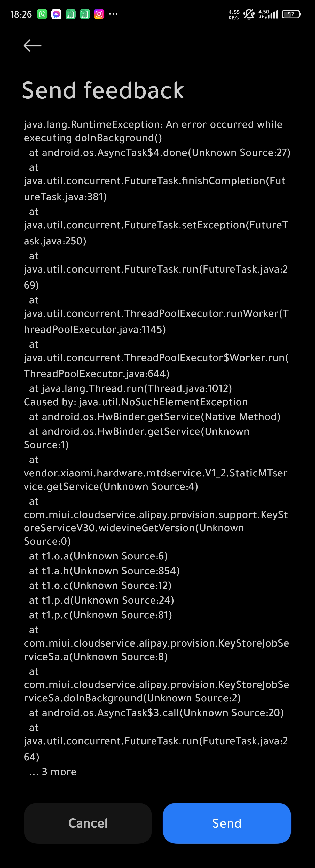
Task: Tap the three-dots more notifications indicator
Action: [x=113, y=14]
